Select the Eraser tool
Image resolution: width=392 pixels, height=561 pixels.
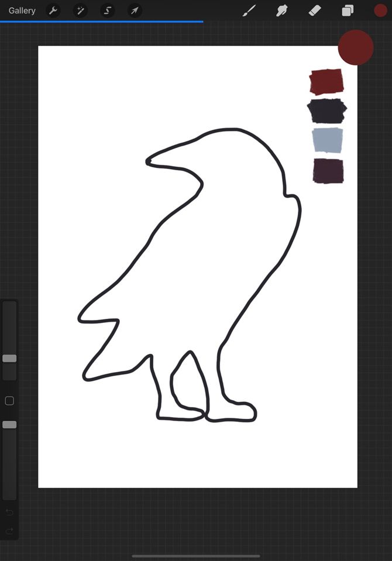[315, 11]
